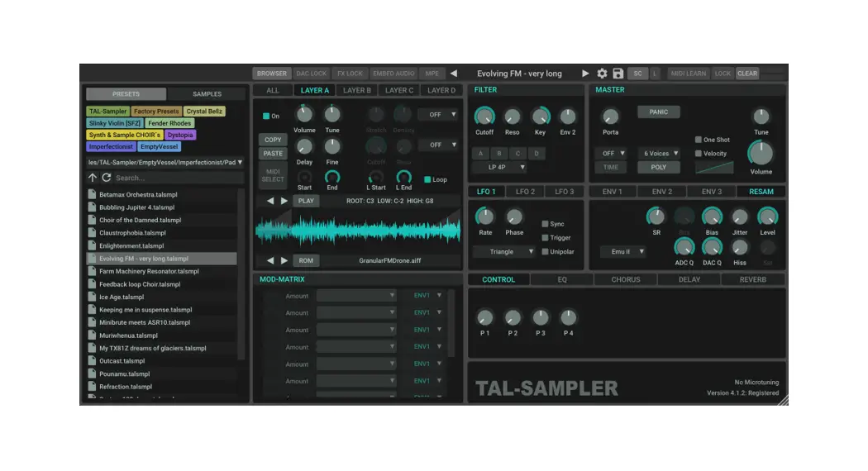
Task: Open OFF dropdown beside Stretch and Density
Action: point(438,115)
